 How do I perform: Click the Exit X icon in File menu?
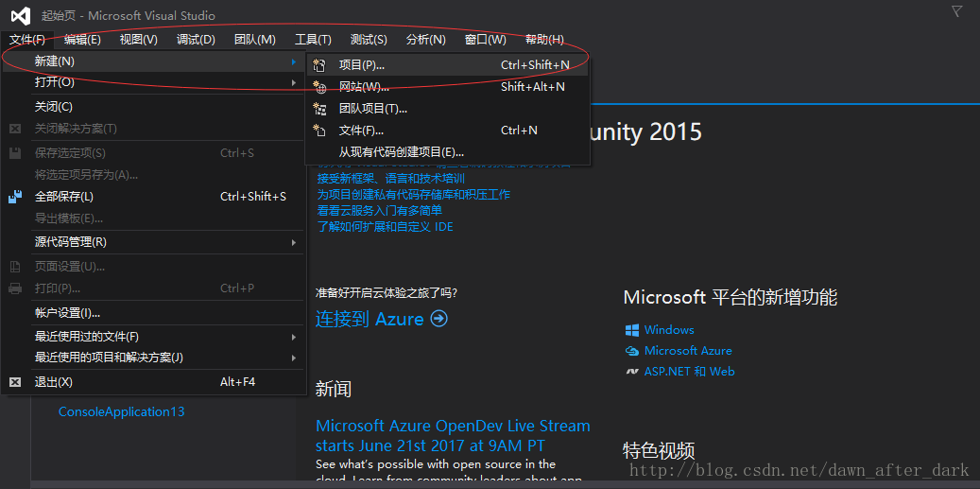pos(16,382)
